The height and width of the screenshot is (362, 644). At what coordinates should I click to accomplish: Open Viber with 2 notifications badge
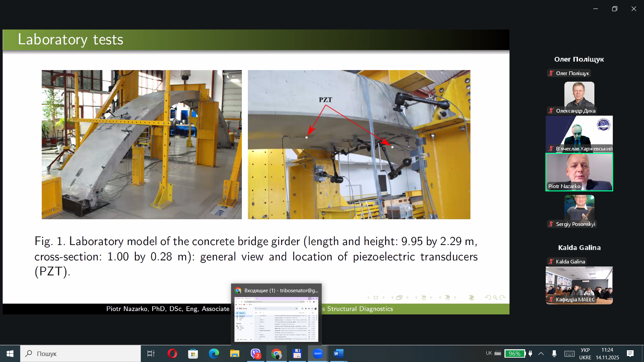click(256, 354)
